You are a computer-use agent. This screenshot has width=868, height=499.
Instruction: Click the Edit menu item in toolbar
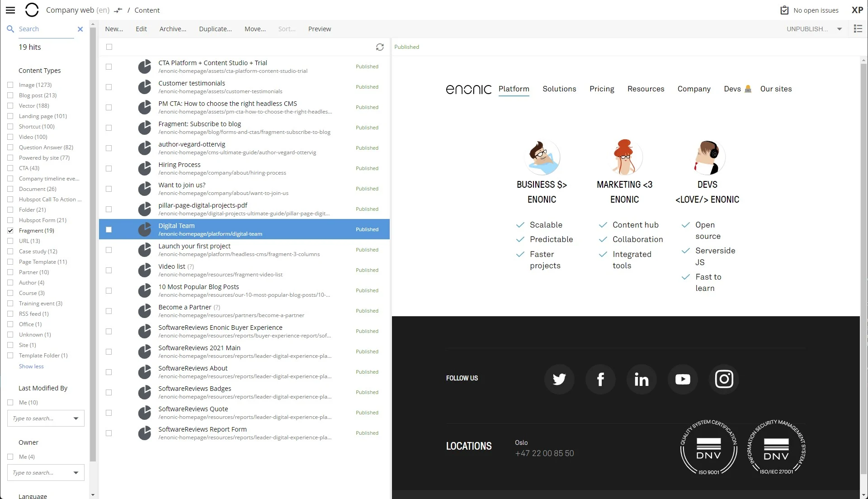pos(141,29)
